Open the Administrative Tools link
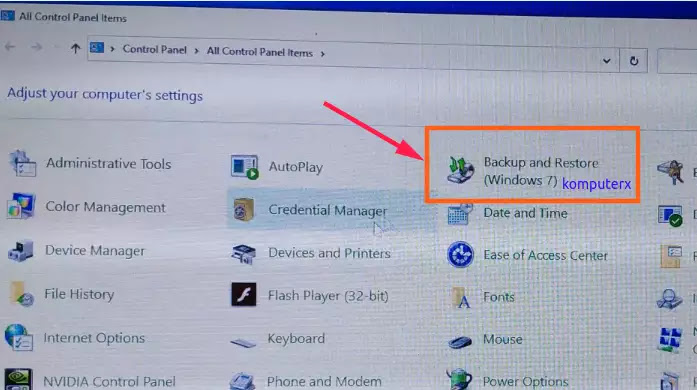The height and width of the screenshot is (390, 697). point(108,164)
